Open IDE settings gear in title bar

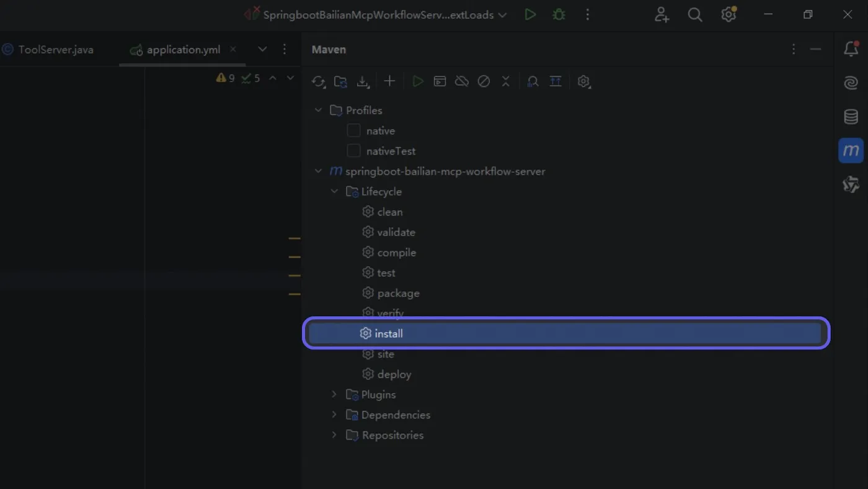pos(728,14)
